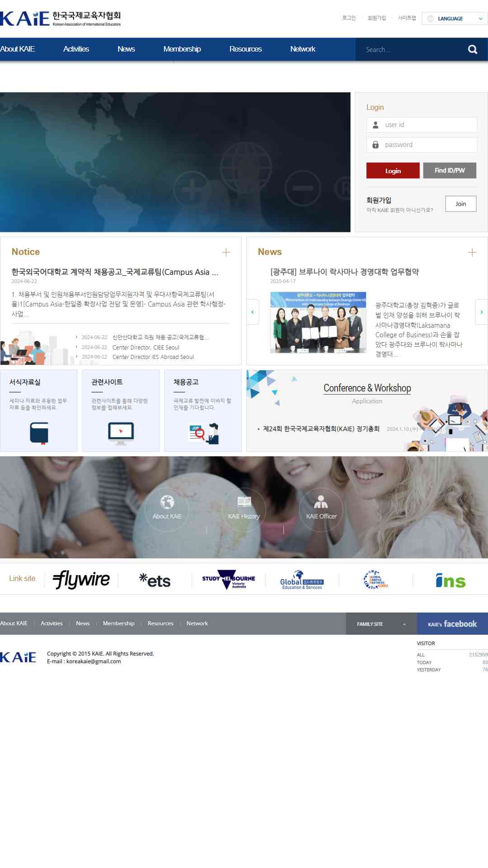Open the Conference & Workshop heading link
Viewport: 488px width, 868px height.
[367, 388]
